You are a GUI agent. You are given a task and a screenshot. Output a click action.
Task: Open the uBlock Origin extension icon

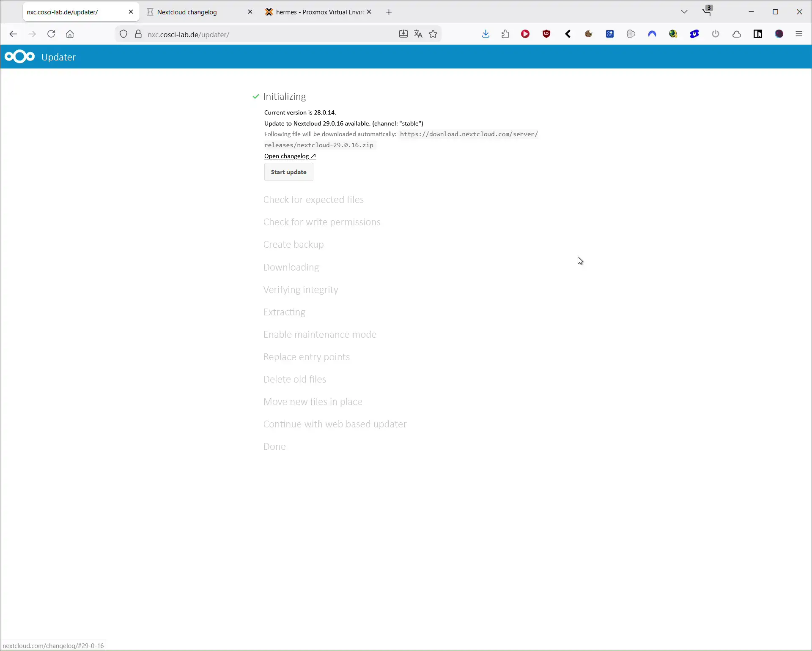click(x=546, y=34)
